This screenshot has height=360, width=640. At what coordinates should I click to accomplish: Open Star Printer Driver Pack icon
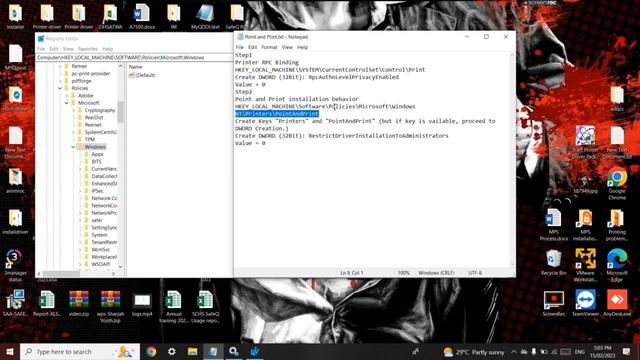click(x=585, y=142)
